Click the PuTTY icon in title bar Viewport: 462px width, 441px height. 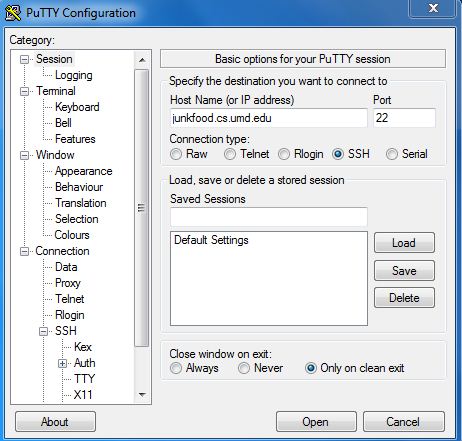(13, 13)
